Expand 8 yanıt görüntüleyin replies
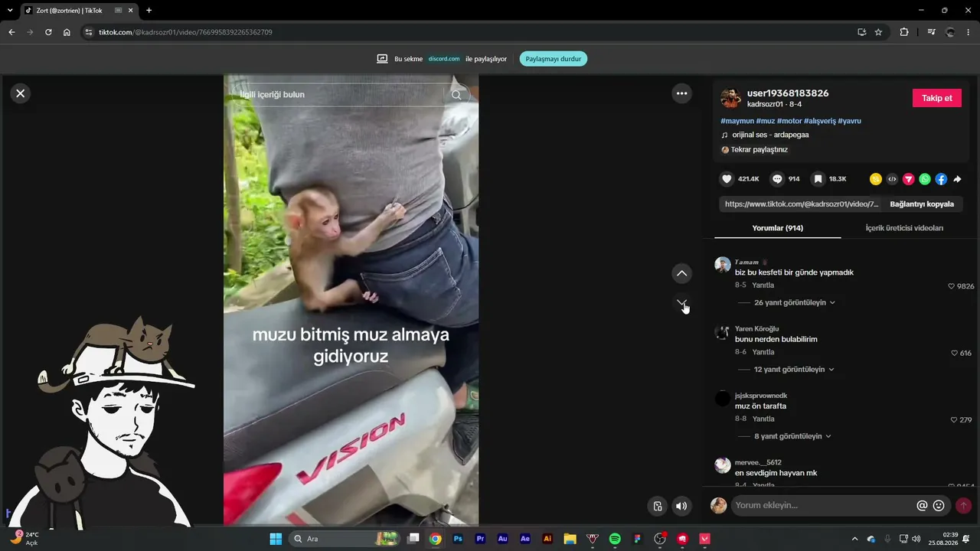 (x=793, y=436)
